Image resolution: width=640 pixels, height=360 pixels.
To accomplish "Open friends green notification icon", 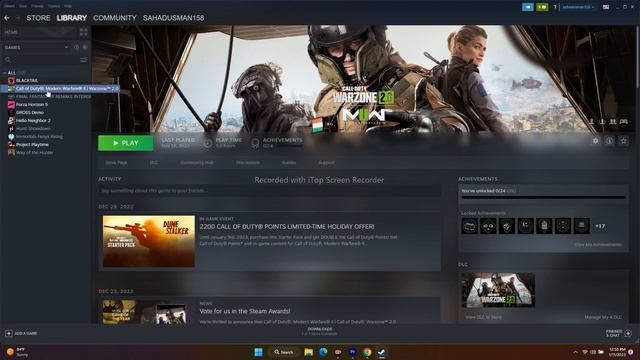I will (542, 7).
